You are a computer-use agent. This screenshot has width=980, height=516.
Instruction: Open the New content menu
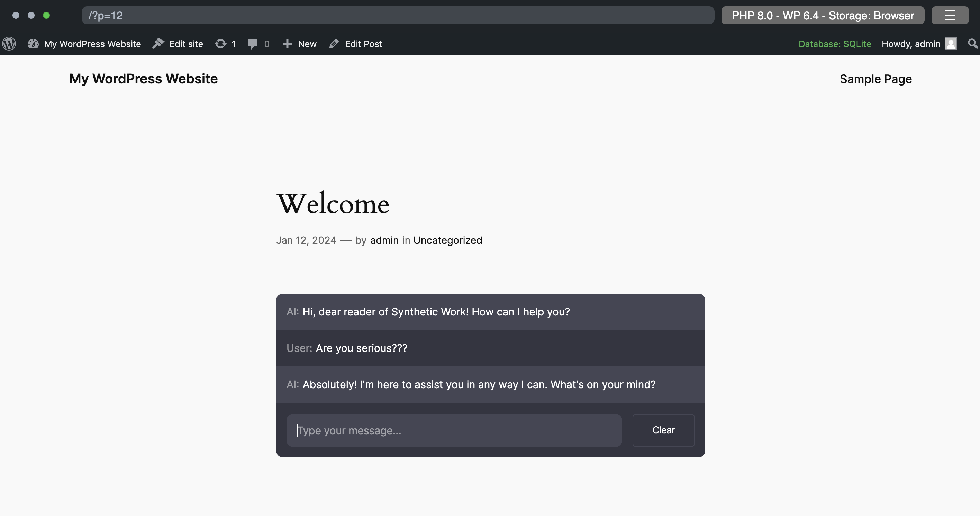coord(307,44)
